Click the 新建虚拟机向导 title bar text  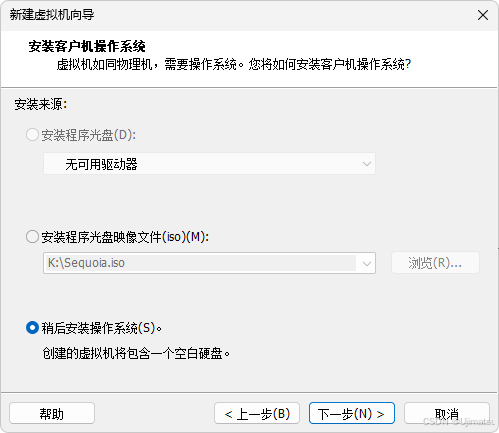pyautogui.click(x=52, y=15)
